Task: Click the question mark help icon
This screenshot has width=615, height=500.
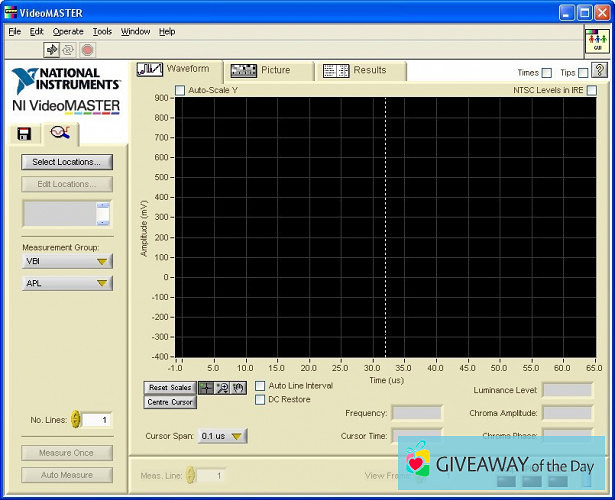Action: 599,71
